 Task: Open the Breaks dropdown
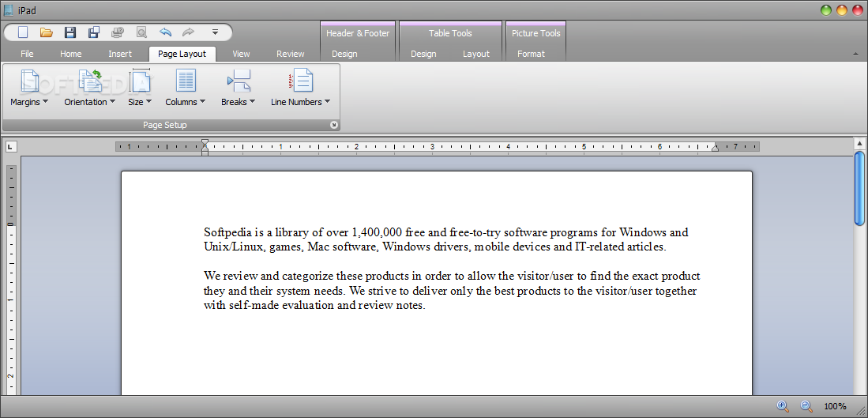tap(238, 88)
